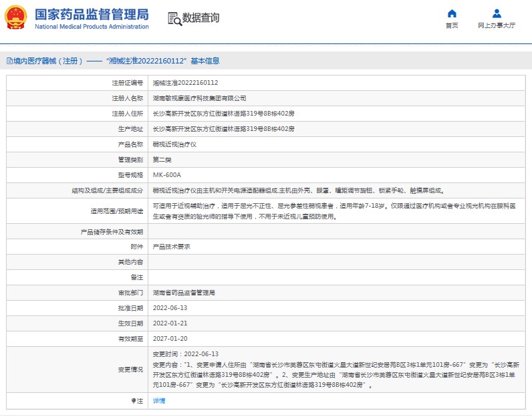Select the 变更时间：2022-06-13 line
Image resolution: width=532 pixels, height=417 pixels.
coord(186,354)
